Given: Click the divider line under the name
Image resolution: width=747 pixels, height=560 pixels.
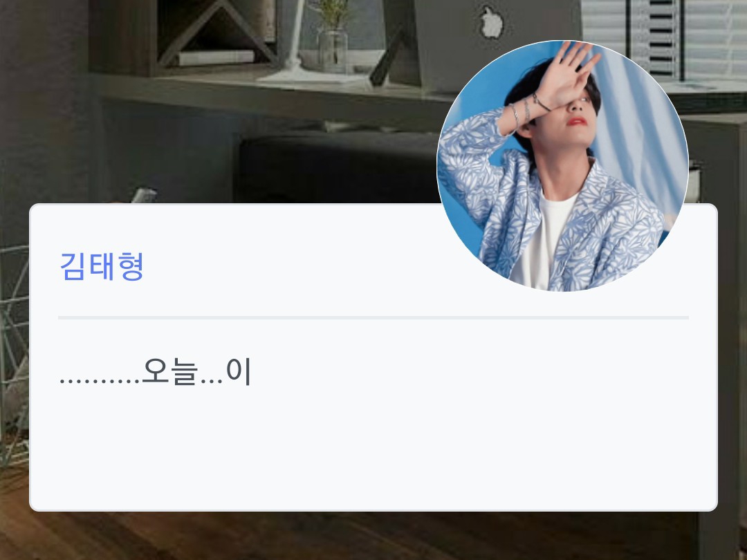Looking at the screenshot, I should [x=373, y=317].
